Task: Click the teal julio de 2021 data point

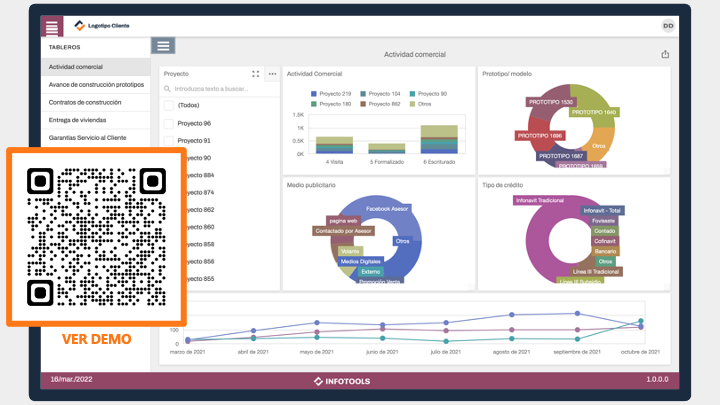Action: 446,341
